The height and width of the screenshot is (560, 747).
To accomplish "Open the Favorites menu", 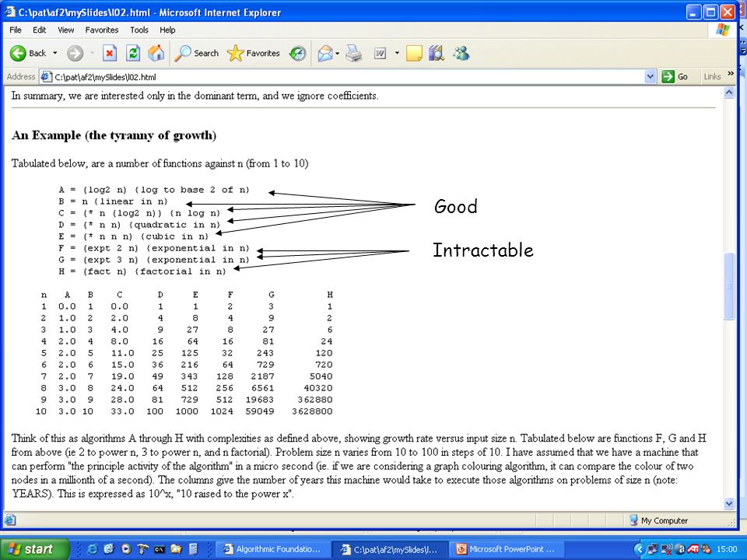I will pos(102,30).
